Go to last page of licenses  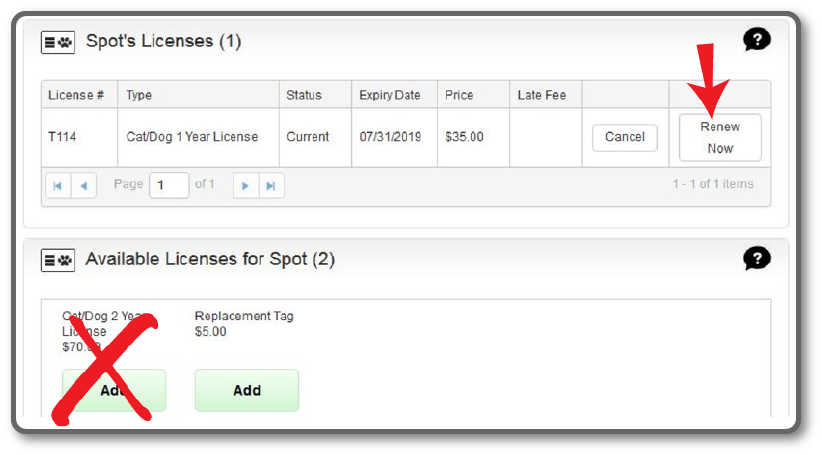point(272,186)
